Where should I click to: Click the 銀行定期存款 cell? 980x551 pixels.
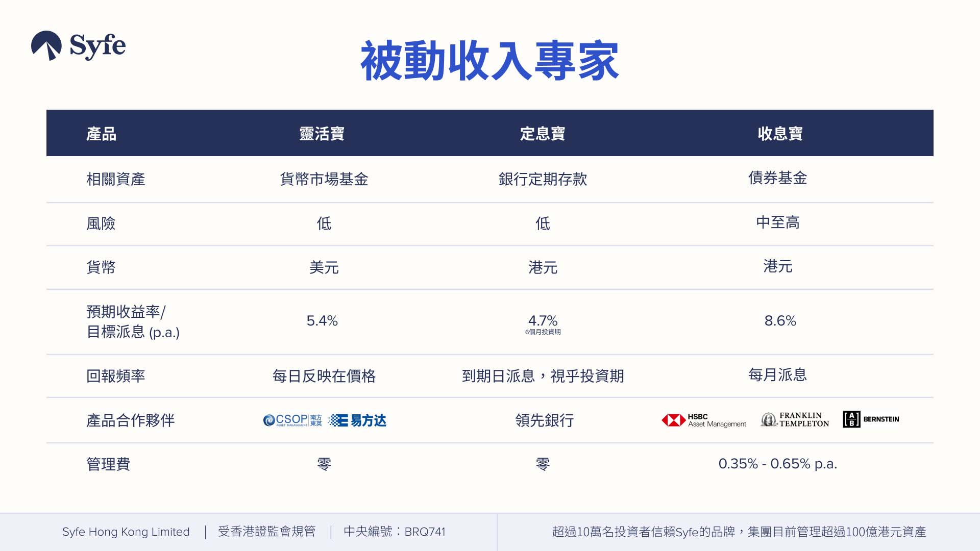(x=543, y=180)
